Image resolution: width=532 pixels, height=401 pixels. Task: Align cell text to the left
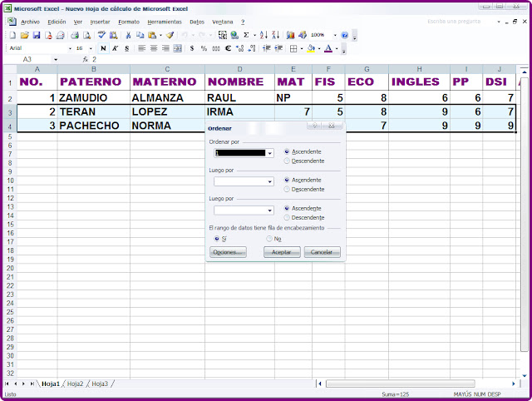(x=142, y=48)
